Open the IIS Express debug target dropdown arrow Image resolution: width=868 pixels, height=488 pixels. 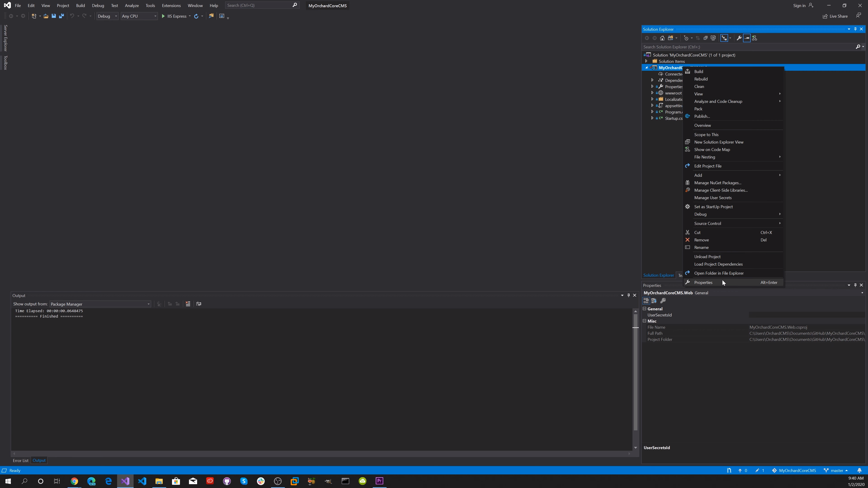[x=190, y=16]
